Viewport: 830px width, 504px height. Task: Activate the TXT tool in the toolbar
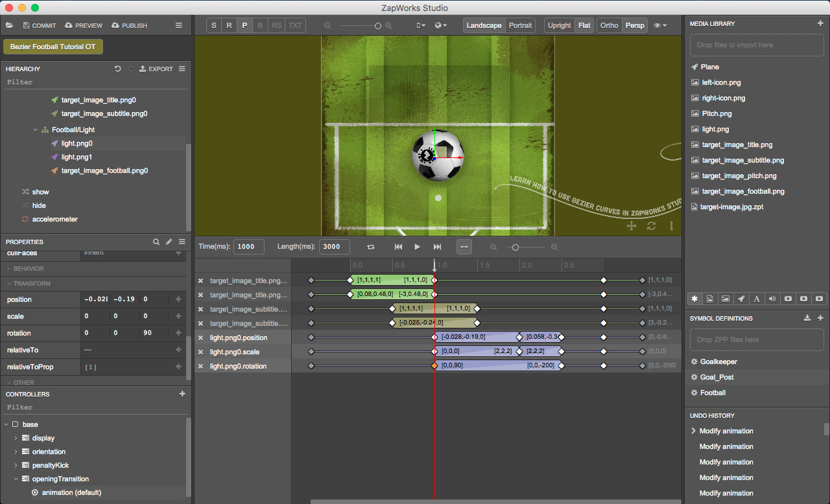[295, 25]
